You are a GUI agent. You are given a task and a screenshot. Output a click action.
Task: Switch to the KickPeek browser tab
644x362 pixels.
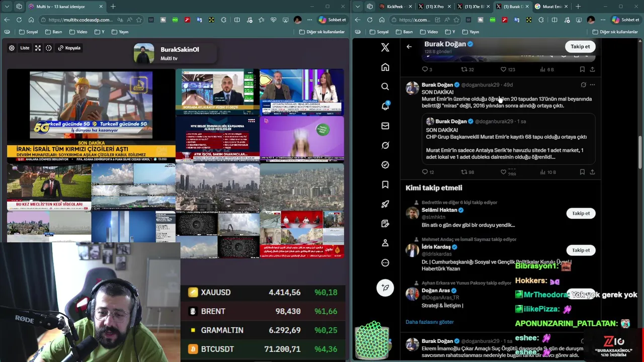[395, 7]
